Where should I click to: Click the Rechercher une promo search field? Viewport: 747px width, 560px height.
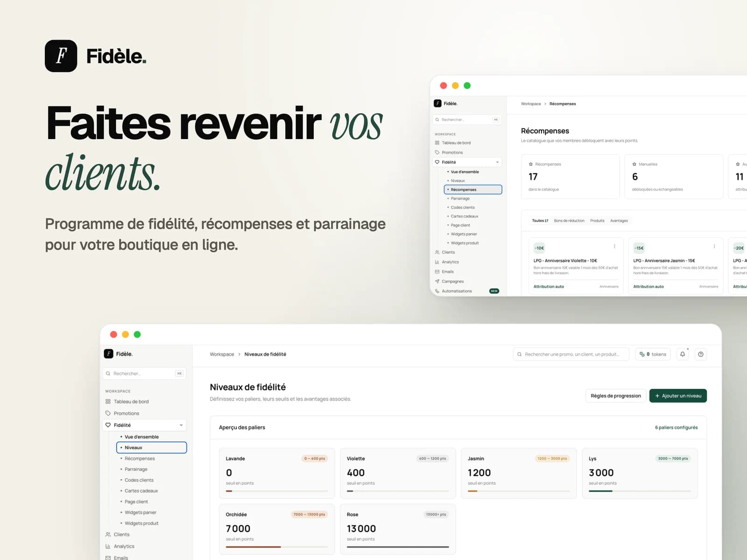pyautogui.click(x=571, y=354)
